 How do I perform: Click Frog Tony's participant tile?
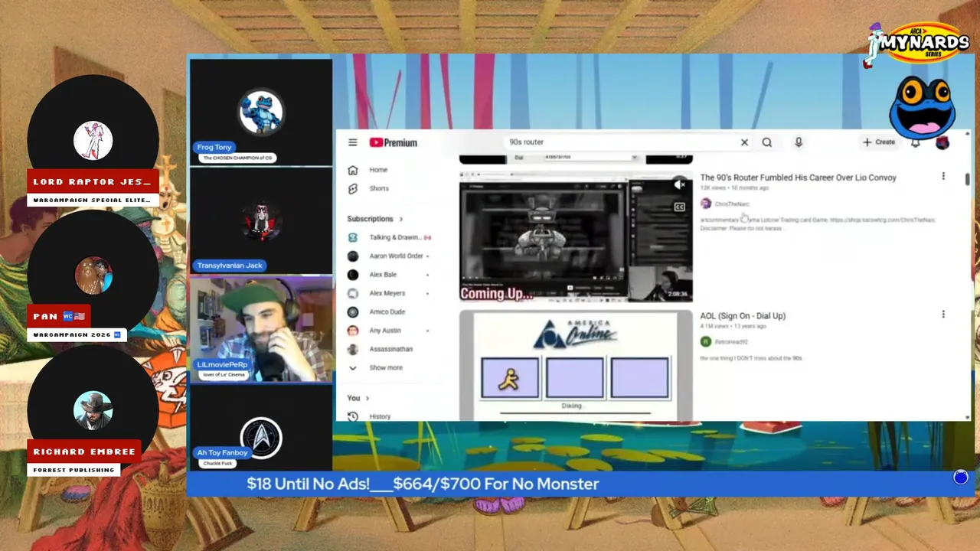coord(261,112)
